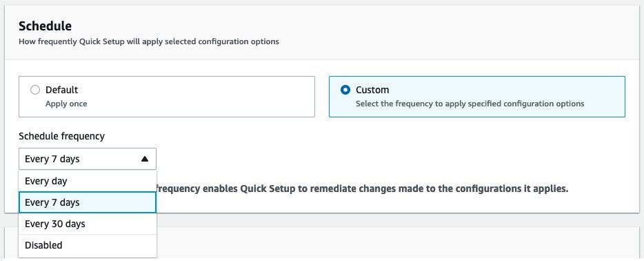Select the Custom radio button
This screenshot has height=261, width=644.
345,90
